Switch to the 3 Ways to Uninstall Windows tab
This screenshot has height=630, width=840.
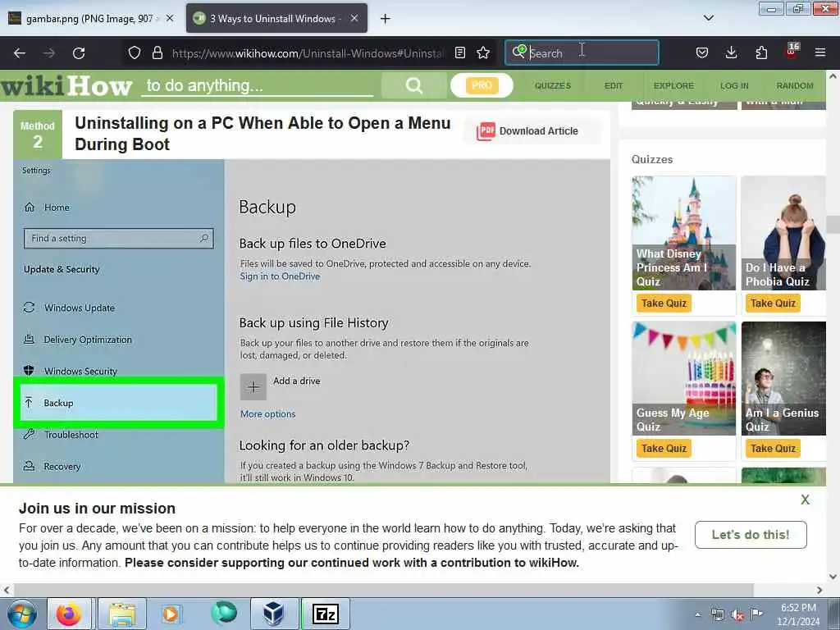[x=277, y=18]
